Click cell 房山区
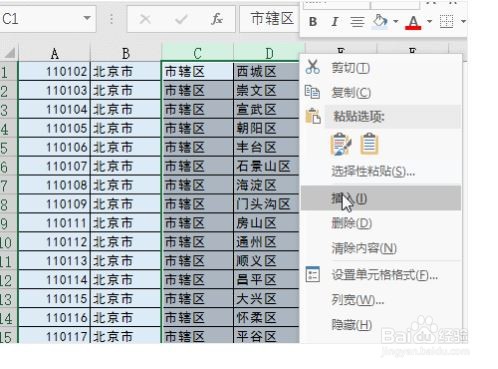The height and width of the screenshot is (369, 498). coord(266,223)
